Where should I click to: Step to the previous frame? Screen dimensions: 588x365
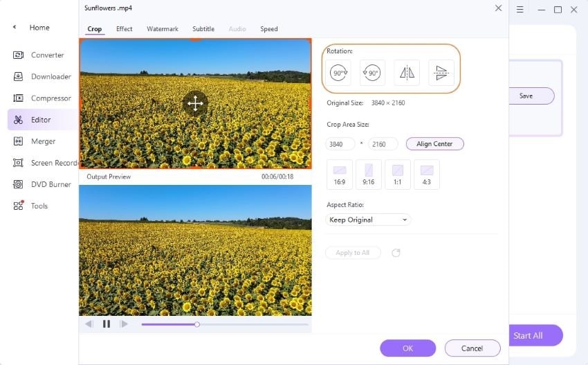89,323
